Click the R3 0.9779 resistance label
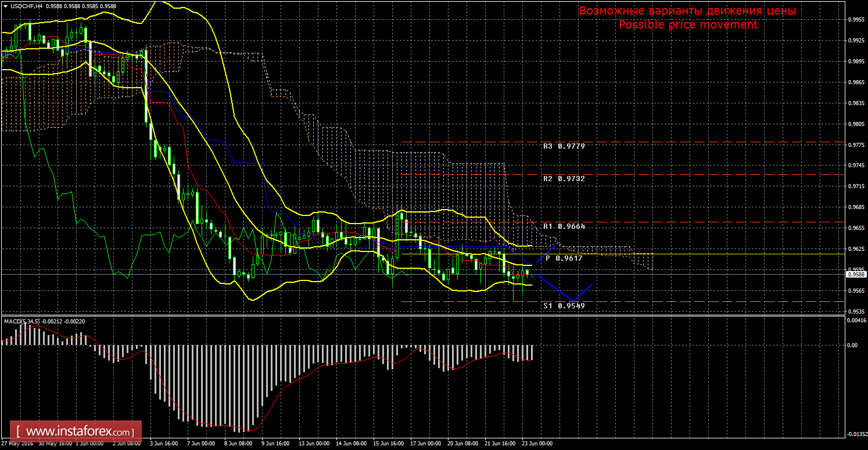Viewport: 868px width, 450px height. (564, 146)
